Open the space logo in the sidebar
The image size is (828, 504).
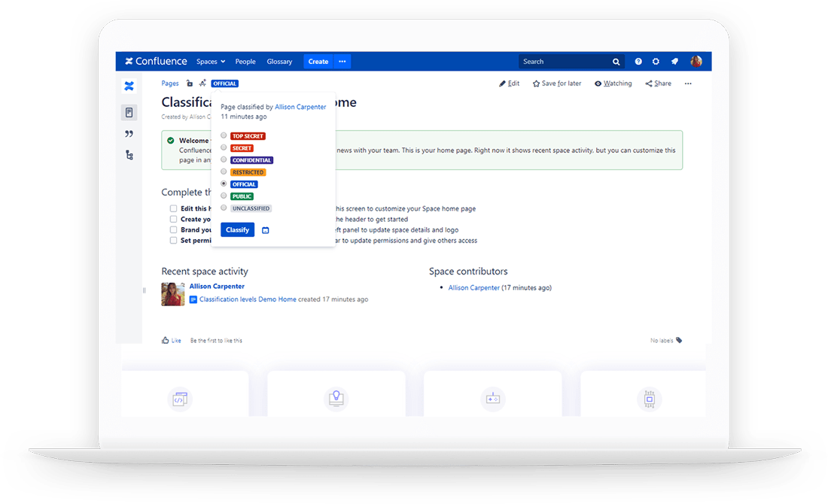pos(129,86)
